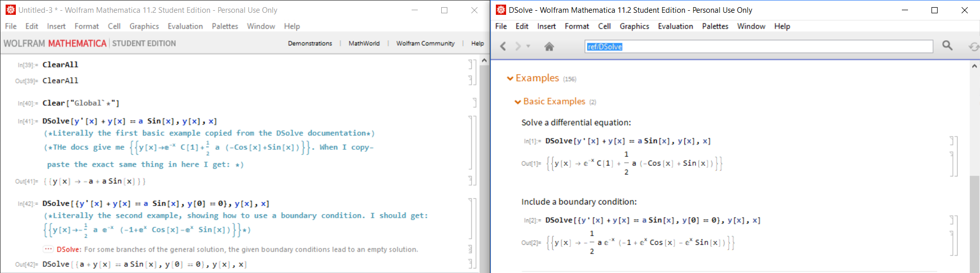The width and height of the screenshot is (980, 273).
Task: Collapse the Examples section
Action: [x=510, y=78]
